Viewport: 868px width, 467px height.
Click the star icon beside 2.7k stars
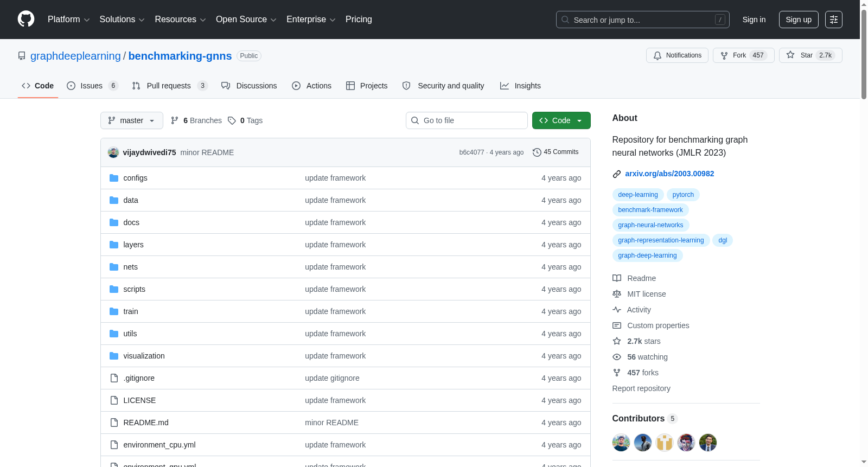click(617, 341)
